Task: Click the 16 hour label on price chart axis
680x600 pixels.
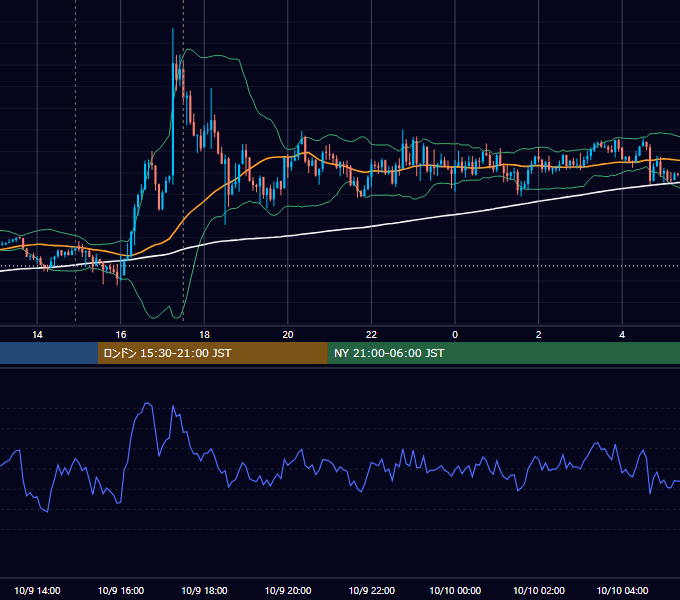Action: [121, 335]
